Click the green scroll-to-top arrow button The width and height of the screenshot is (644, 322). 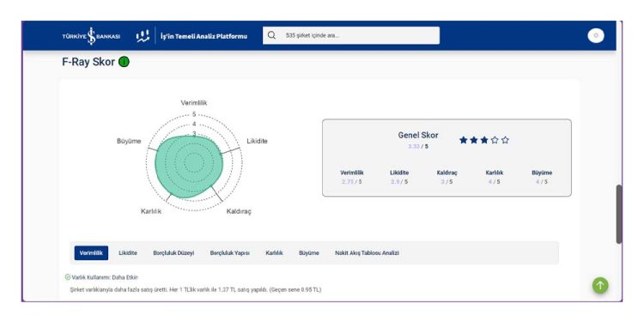tap(600, 285)
